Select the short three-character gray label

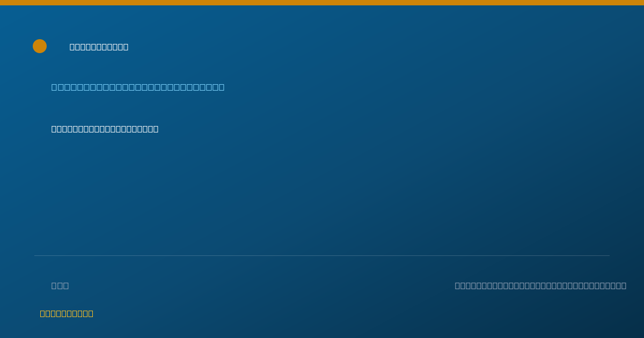60,285
